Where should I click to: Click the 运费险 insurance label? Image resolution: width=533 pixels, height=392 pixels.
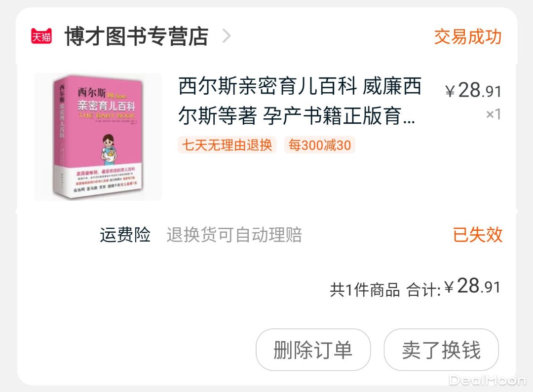(125, 235)
